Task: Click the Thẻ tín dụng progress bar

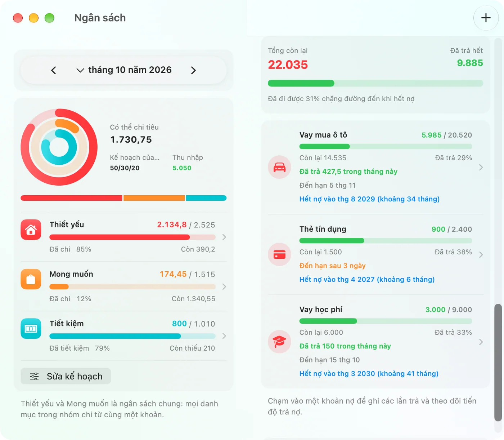Action: (x=386, y=240)
